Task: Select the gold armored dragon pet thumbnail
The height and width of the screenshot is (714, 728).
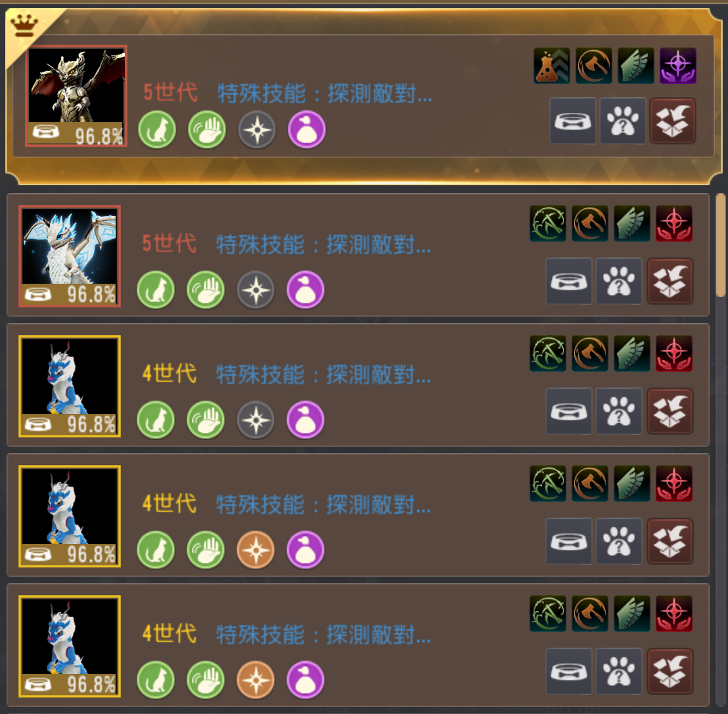Action: [77, 96]
